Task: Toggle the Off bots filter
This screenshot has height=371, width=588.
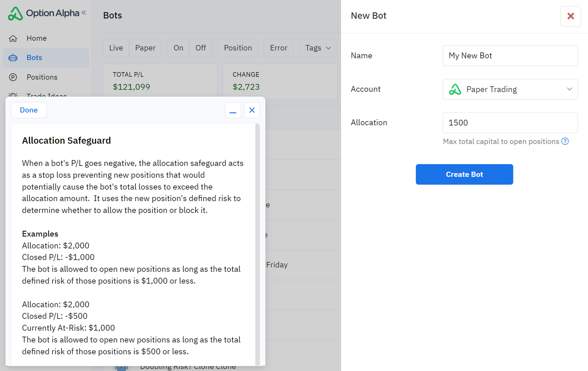Action: [x=201, y=48]
